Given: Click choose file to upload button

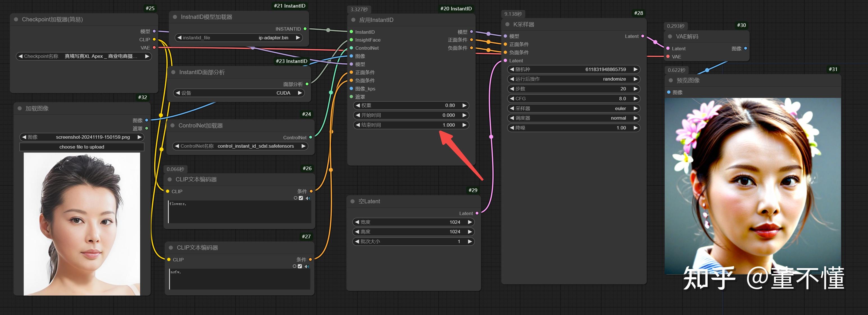Looking at the screenshot, I should point(82,147).
